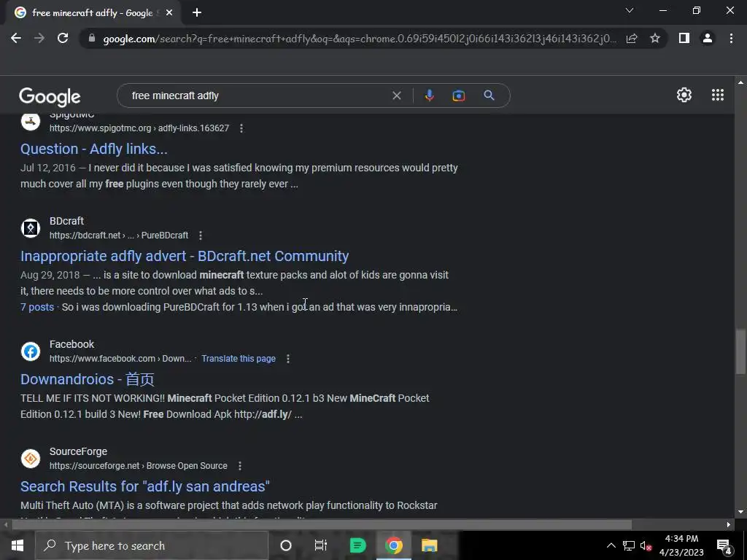Screen dimensions: 747x560
Task: Open File Explorer from taskbar
Action: [x=429, y=545]
